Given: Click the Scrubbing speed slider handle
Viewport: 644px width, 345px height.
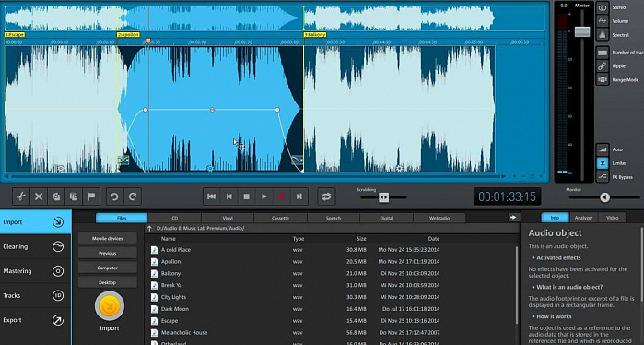Looking at the screenshot, I should pyautogui.click(x=383, y=197).
